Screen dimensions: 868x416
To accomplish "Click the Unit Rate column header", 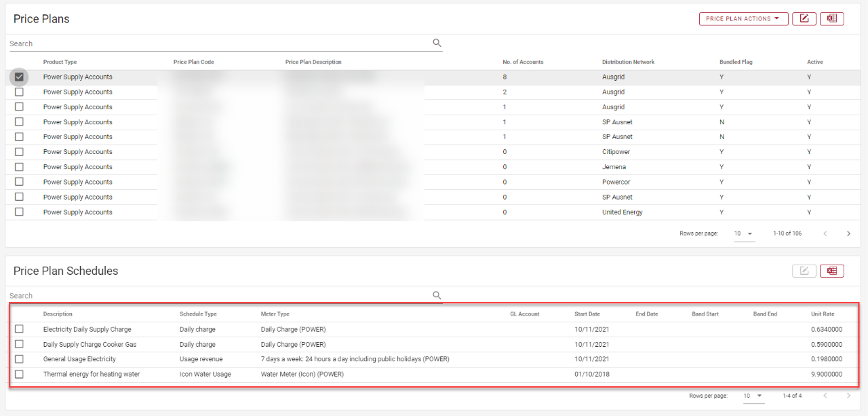I will 822,314.
